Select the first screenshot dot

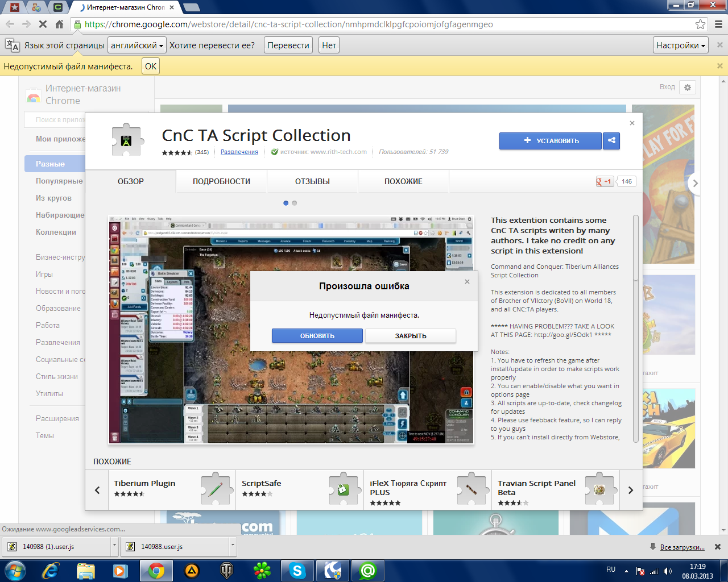[286, 203]
